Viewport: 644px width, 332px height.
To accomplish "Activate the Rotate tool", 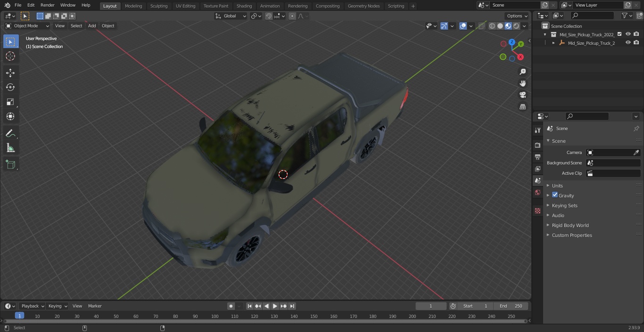I will pos(10,87).
